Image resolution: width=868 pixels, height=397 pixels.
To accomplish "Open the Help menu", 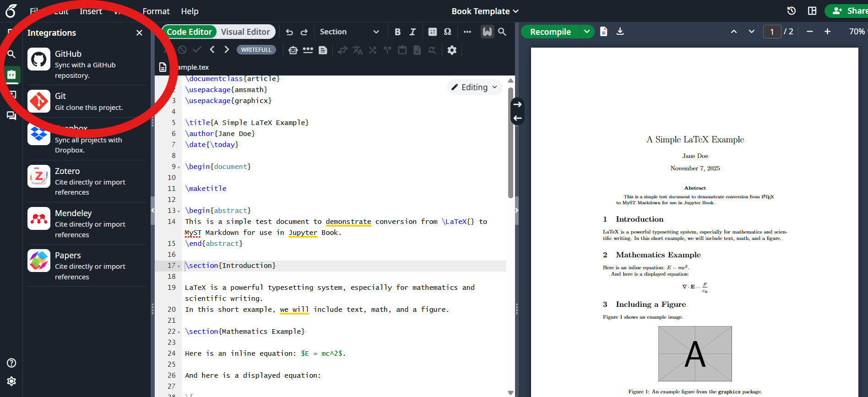I will tap(190, 11).
